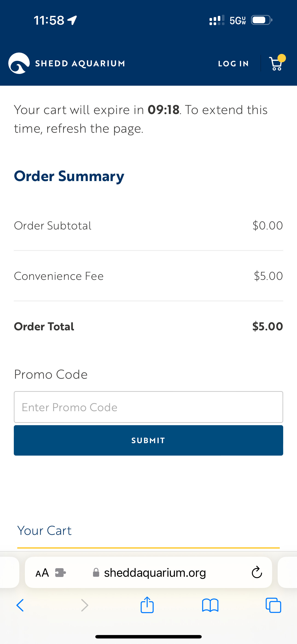This screenshot has height=644, width=297.
Task: Submit the promo code
Action: [x=148, y=440]
